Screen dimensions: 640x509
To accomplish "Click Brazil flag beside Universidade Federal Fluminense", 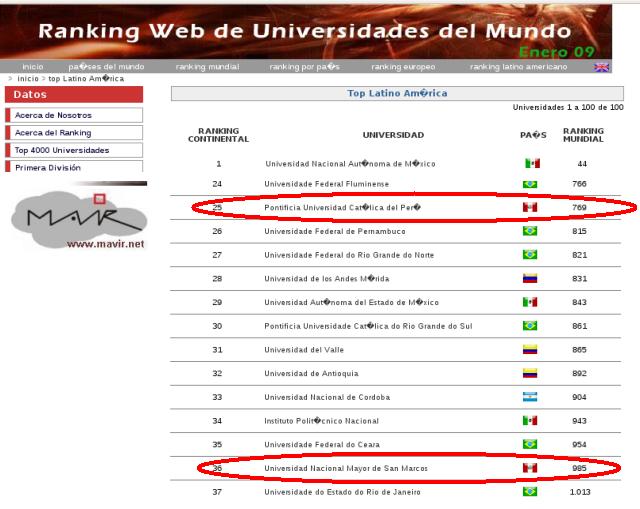I will coord(530,184).
